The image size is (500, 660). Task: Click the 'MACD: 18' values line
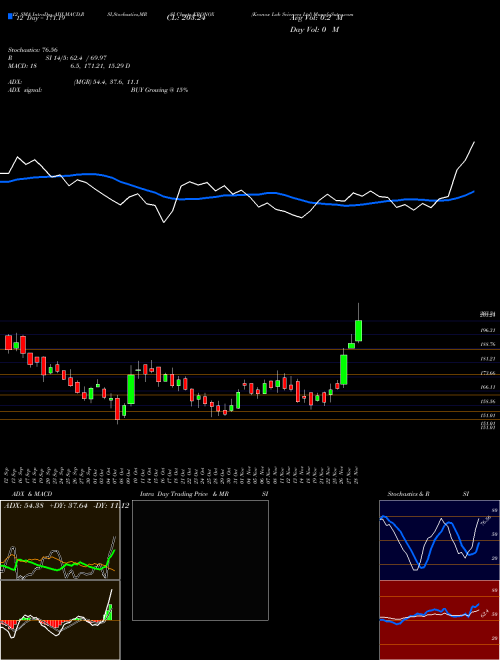pyautogui.click(x=69, y=66)
